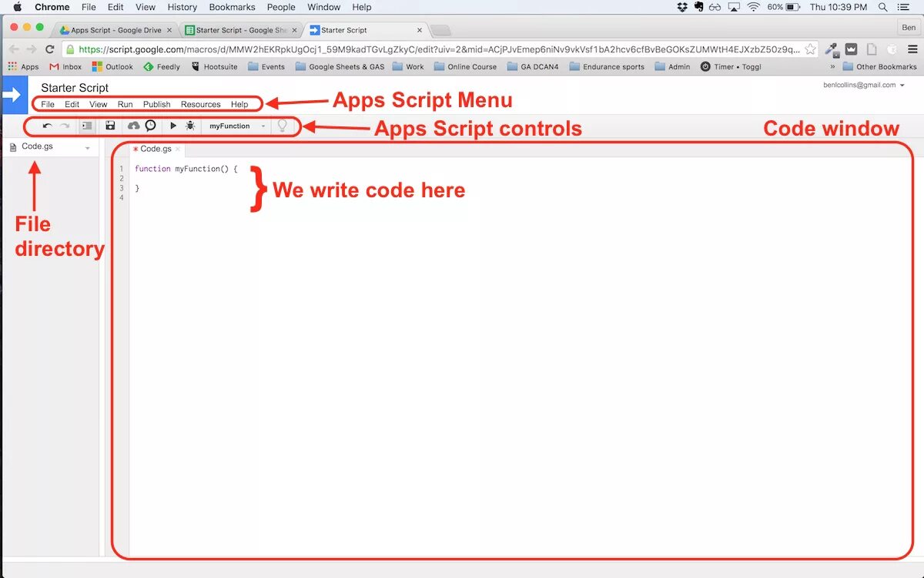Switch to Starter Script Google Sheets tab
The width and height of the screenshot is (924, 578).
point(242,30)
